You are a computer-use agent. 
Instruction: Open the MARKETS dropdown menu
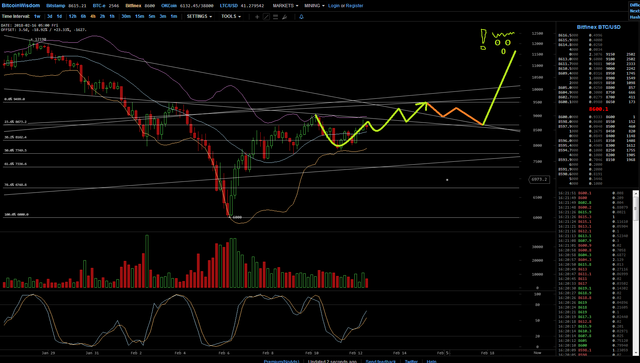(285, 6)
